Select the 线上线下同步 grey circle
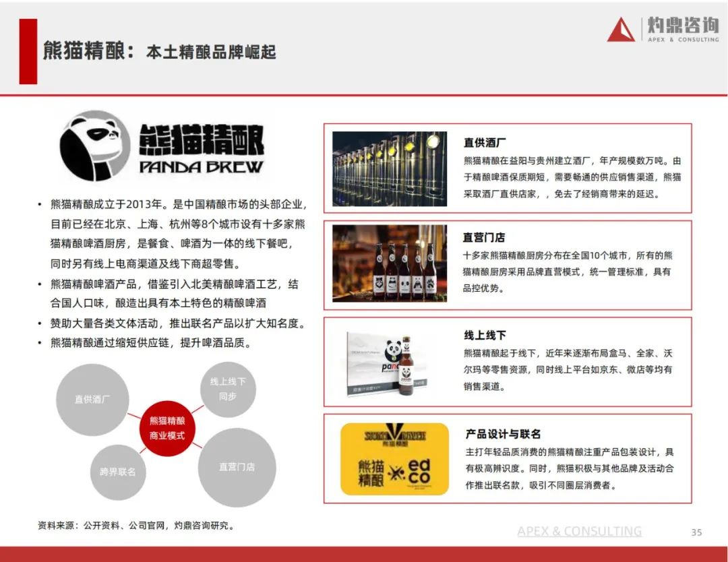This screenshot has width=728, height=562. pos(228,389)
